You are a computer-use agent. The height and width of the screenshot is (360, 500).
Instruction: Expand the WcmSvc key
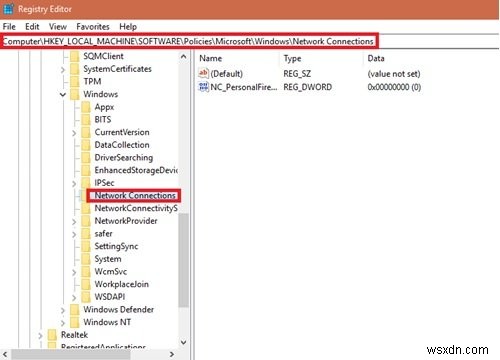(x=74, y=272)
